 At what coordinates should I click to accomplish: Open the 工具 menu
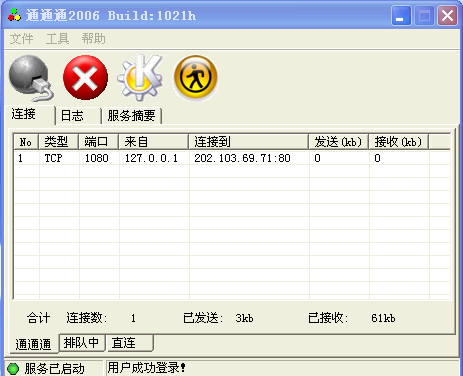[57, 39]
